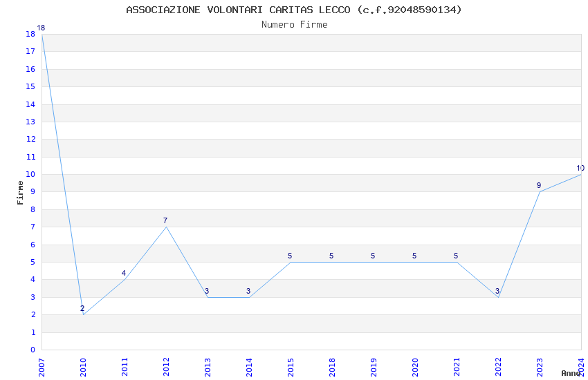
Task: Click the 2018 year label on x-axis
Action: tap(332, 368)
